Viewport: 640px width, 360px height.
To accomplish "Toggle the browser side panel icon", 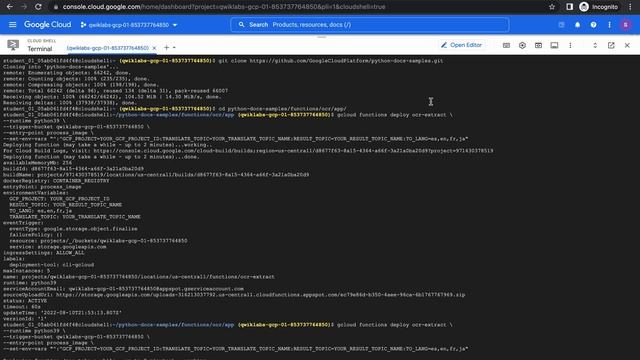I will pos(569,7).
